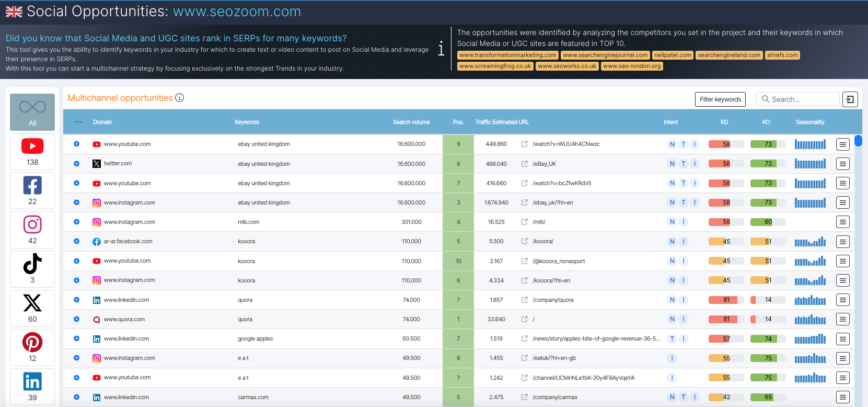Click competitor tag neilpatel.com
The height and width of the screenshot is (407, 868).
tap(673, 55)
